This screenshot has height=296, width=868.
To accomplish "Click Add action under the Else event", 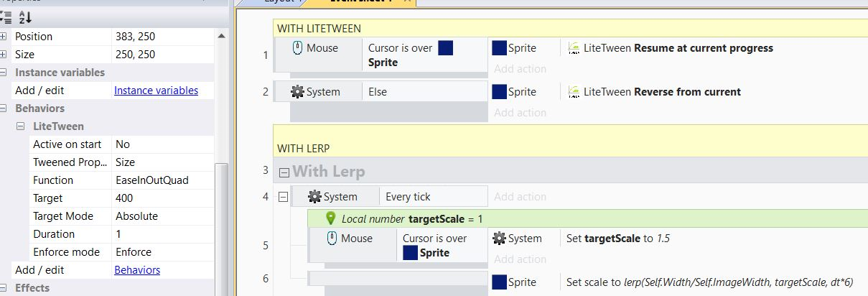I will 520,113.
